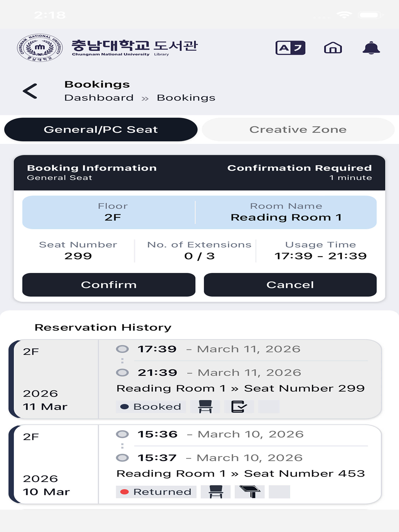Open the March 10 reservation history card
The height and width of the screenshot is (532, 399).
click(195, 464)
